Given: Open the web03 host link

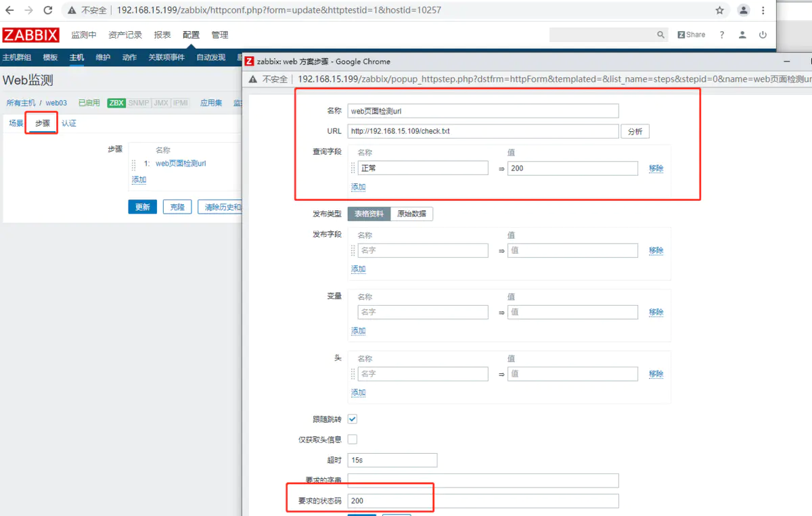Looking at the screenshot, I should click(57, 103).
